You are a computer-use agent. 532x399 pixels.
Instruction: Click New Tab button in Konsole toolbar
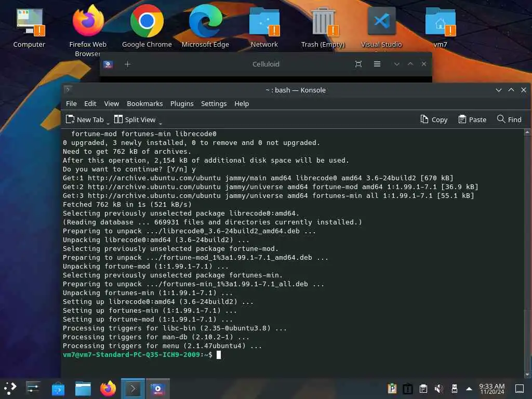[85, 119]
